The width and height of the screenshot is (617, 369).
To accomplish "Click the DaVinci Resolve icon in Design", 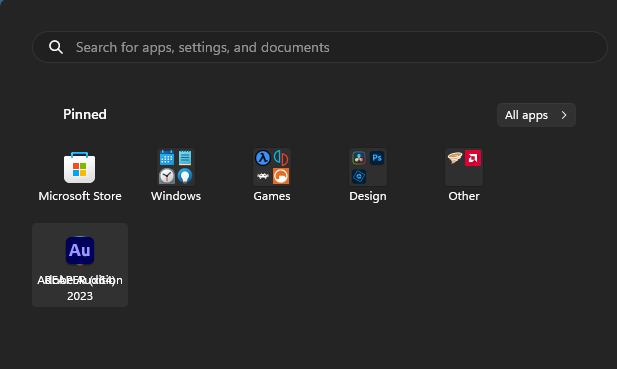I will point(359,158).
